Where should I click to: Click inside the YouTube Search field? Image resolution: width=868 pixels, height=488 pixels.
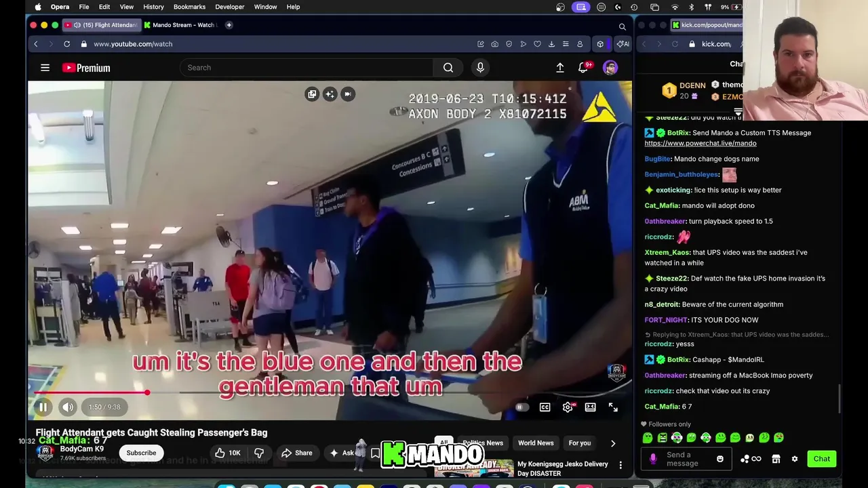click(x=307, y=68)
